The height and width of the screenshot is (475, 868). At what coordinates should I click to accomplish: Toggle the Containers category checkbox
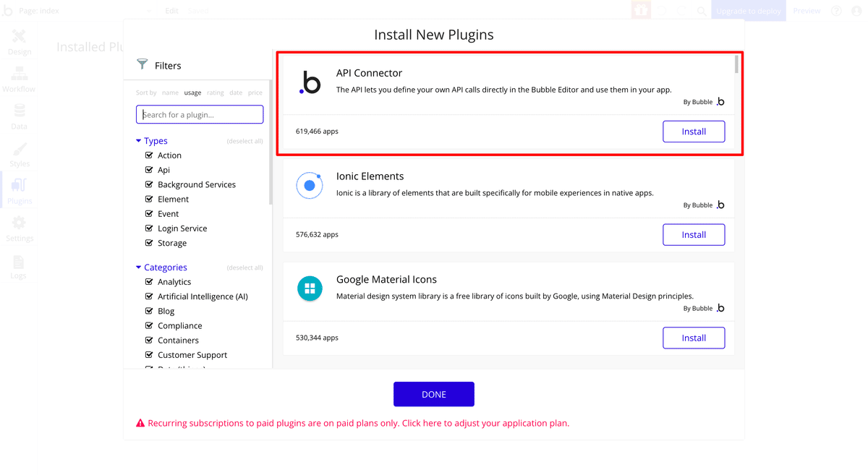[149, 340]
